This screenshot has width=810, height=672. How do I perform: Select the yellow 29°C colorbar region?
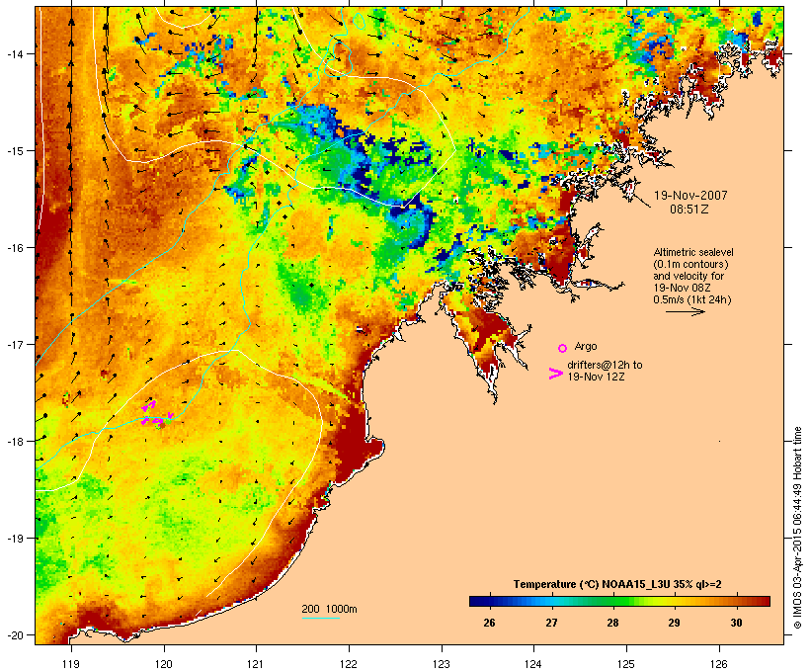point(674,601)
